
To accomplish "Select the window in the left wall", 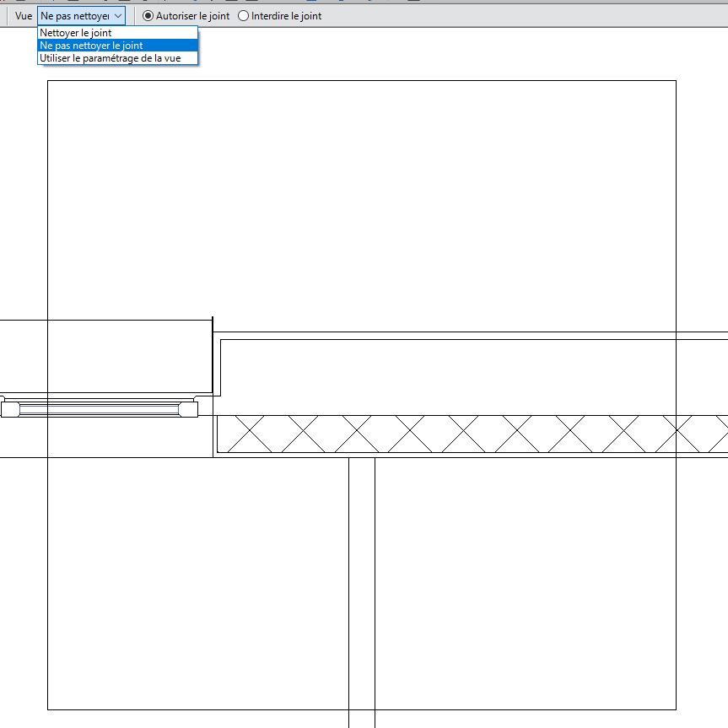I will pyautogui.click(x=100, y=409).
